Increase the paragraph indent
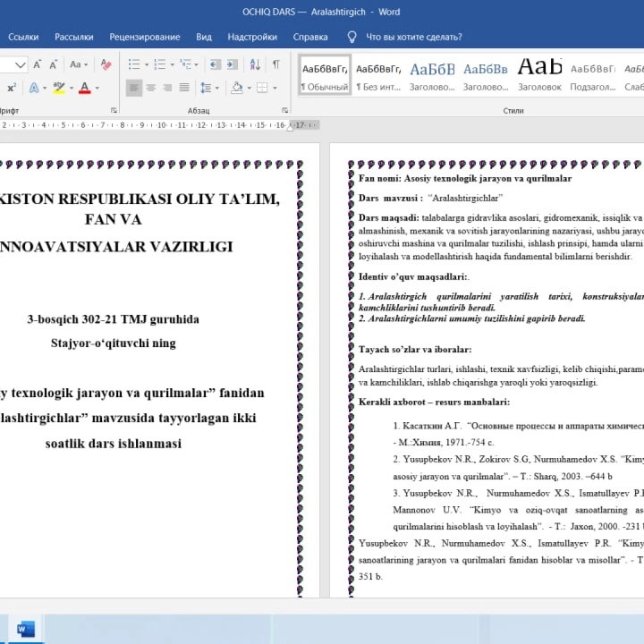Screen dimensions: 644x644 click(x=232, y=64)
